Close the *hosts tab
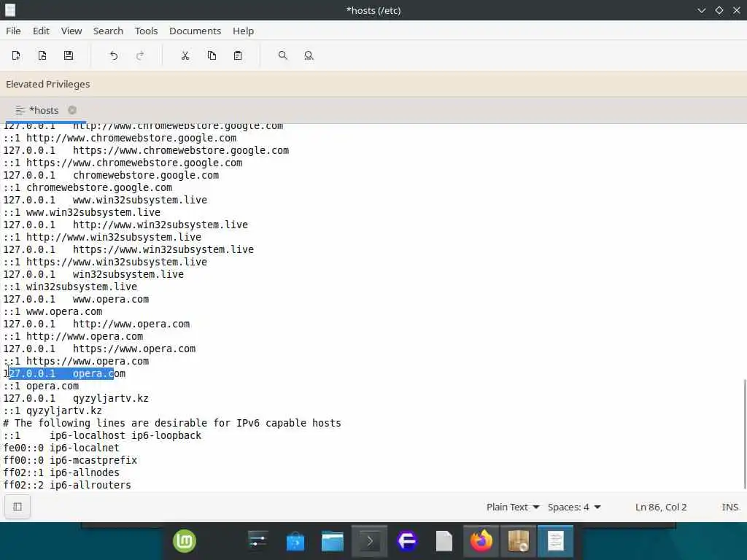Viewport: 747px width, 560px height. 72,110
